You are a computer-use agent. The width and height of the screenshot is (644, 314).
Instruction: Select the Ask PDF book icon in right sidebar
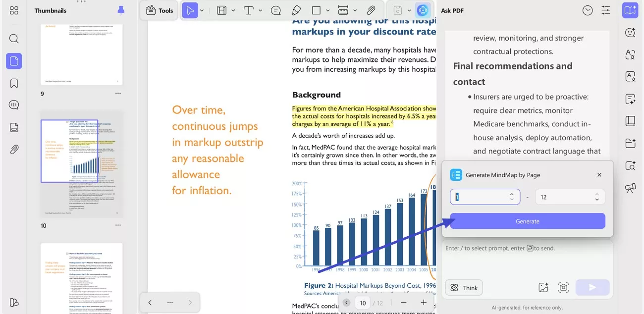click(630, 10)
